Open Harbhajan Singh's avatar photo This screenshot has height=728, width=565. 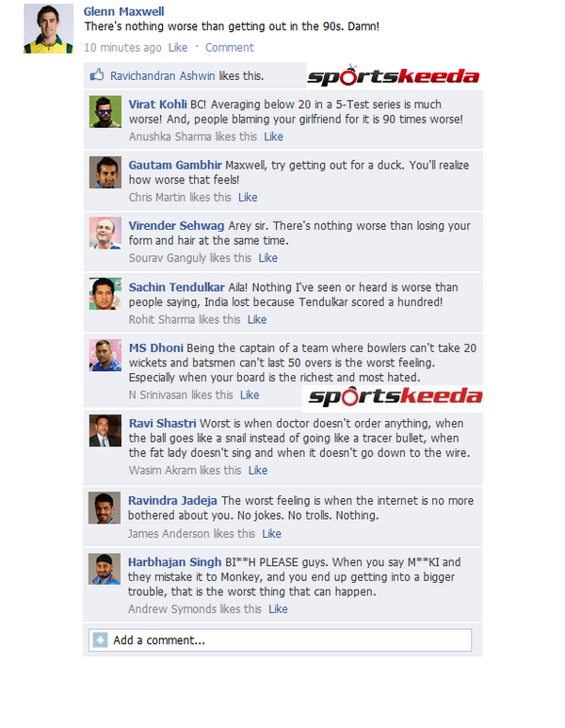point(105,569)
